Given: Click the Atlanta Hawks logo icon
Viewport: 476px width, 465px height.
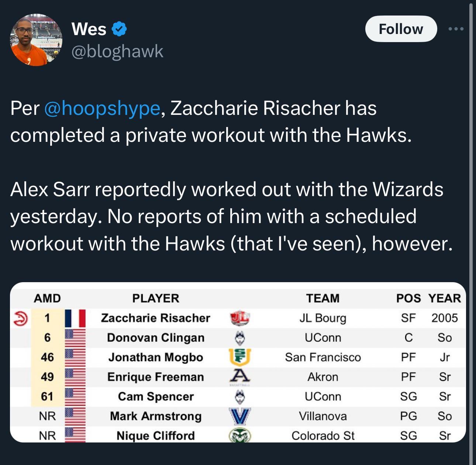Looking at the screenshot, I should tap(21, 318).
